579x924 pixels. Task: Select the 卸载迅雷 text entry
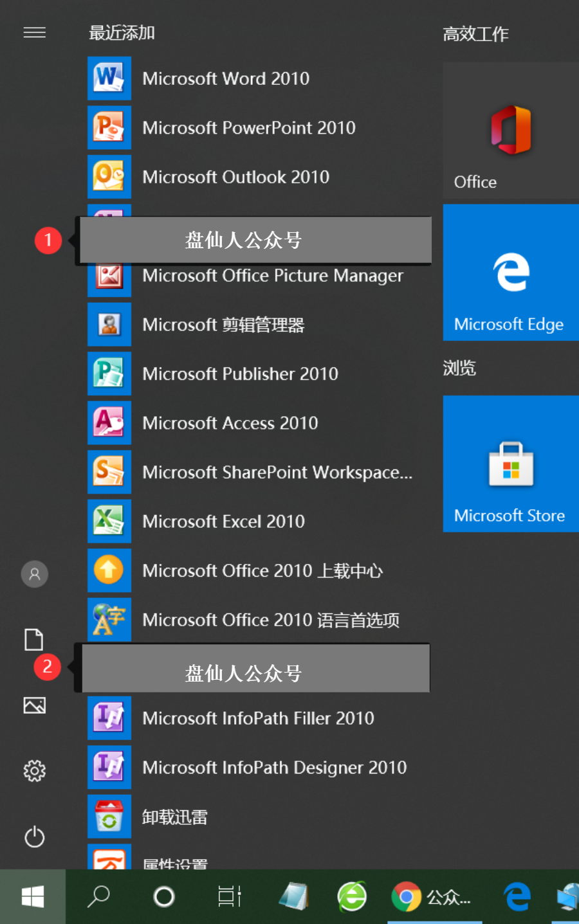pyautogui.click(x=175, y=817)
